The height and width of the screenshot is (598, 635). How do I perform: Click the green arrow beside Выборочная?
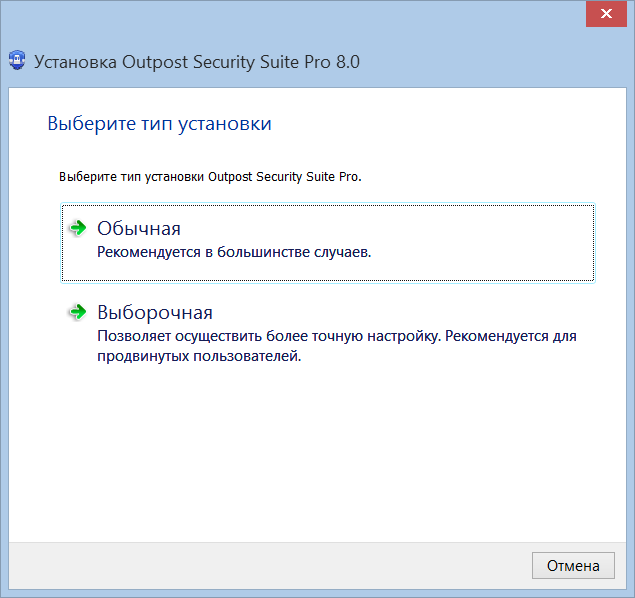pyautogui.click(x=76, y=312)
